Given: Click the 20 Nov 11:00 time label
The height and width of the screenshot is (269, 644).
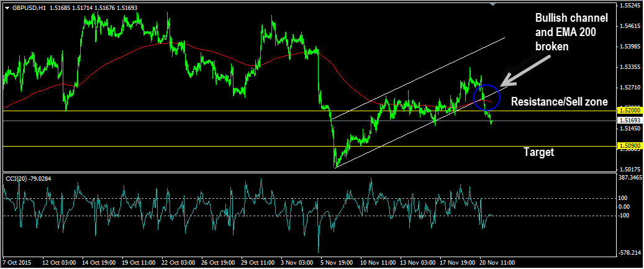Looking at the screenshot, I should [x=497, y=262].
